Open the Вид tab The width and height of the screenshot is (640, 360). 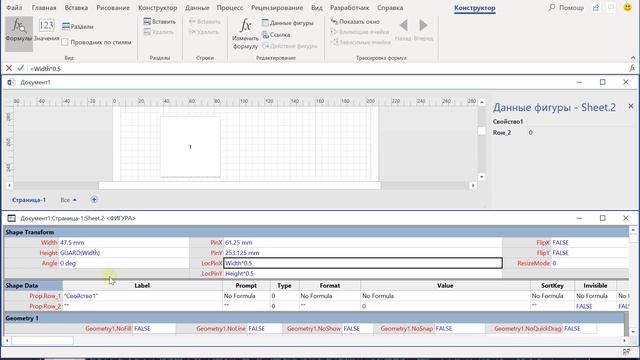pyautogui.click(x=316, y=8)
